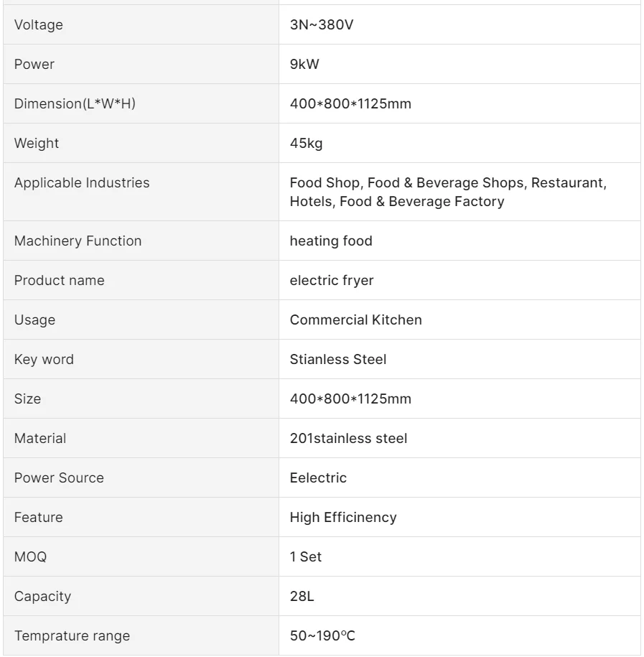This screenshot has width=644, height=657.
Task: Select the High Efficinency feature value
Action: coord(343,517)
